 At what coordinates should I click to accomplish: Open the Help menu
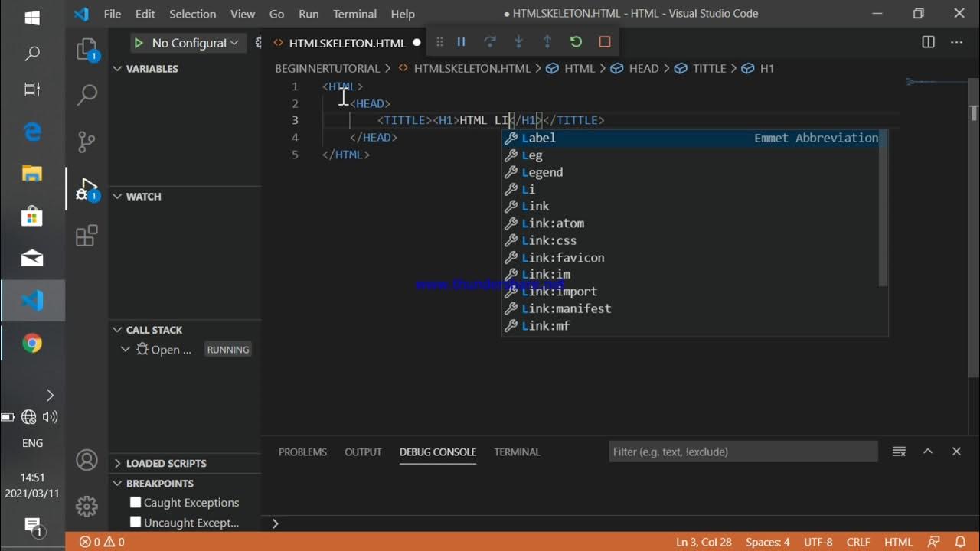(x=403, y=14)
